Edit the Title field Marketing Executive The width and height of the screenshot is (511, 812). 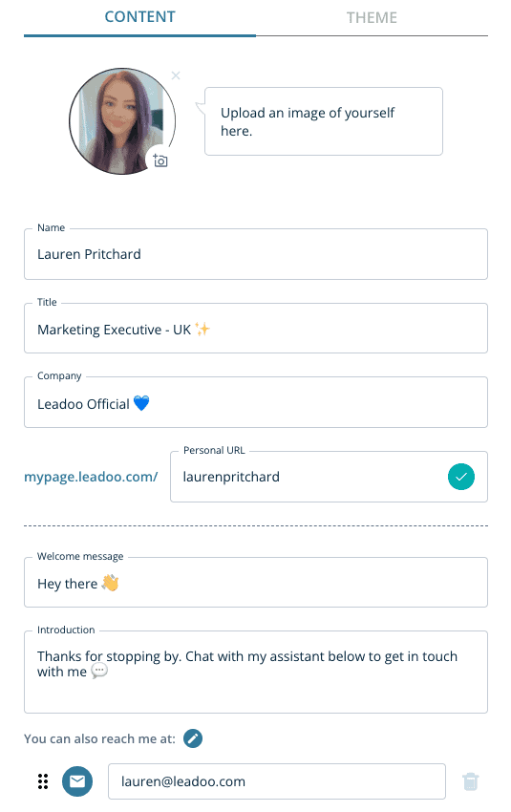256,329
